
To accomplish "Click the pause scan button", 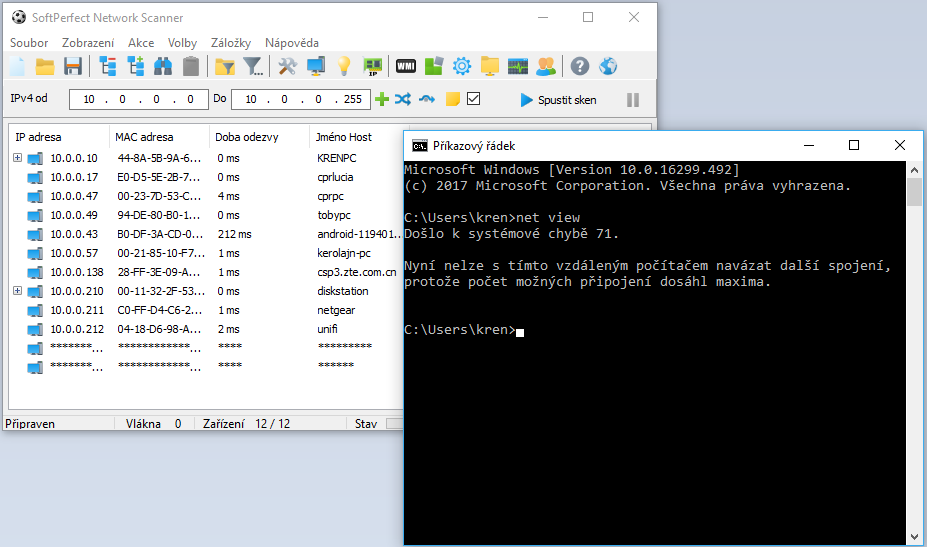I will pyautogui.click(x=633, y=100).
